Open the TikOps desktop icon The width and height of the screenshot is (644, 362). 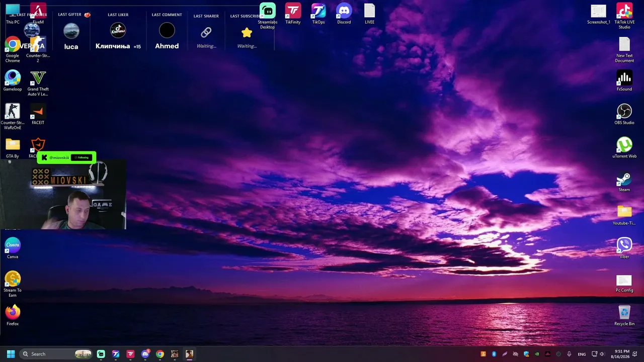(x=318, y=14)
